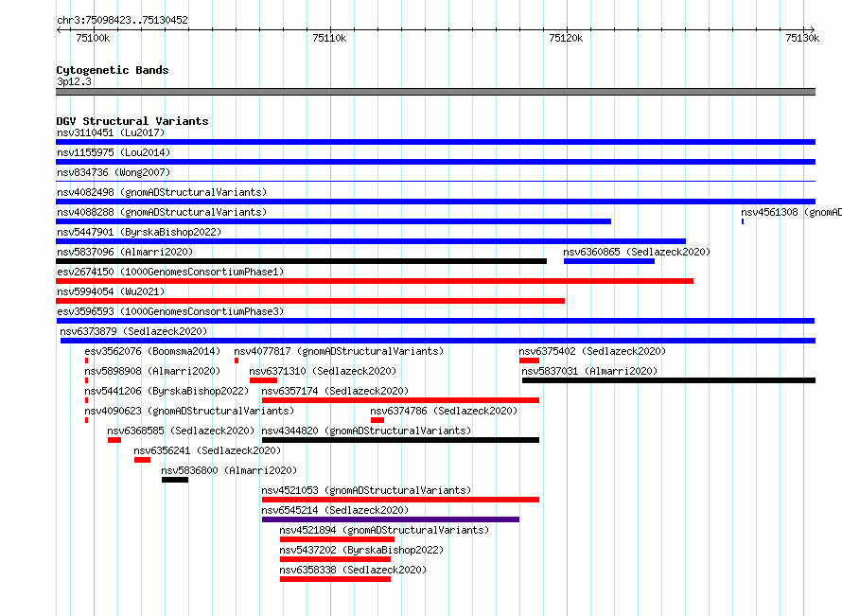842x616 pixels.
Task: Click the 75120k ruler tick label
Action: click(x=566, y=38)
